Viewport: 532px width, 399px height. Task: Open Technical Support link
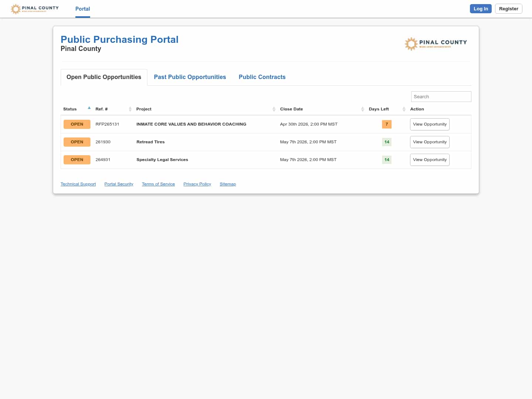(78, 184)
